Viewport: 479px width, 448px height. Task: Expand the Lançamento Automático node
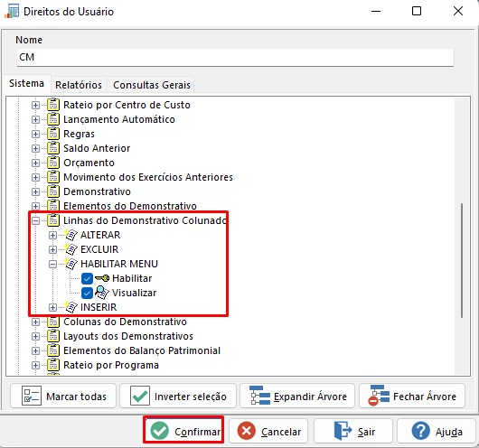(x=36, y=119)
